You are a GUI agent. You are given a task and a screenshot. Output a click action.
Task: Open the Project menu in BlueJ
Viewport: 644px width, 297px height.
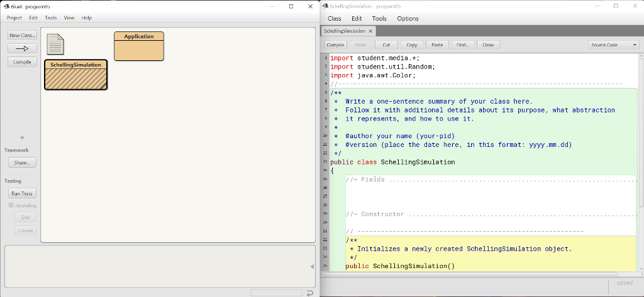[x=14, y=18]
